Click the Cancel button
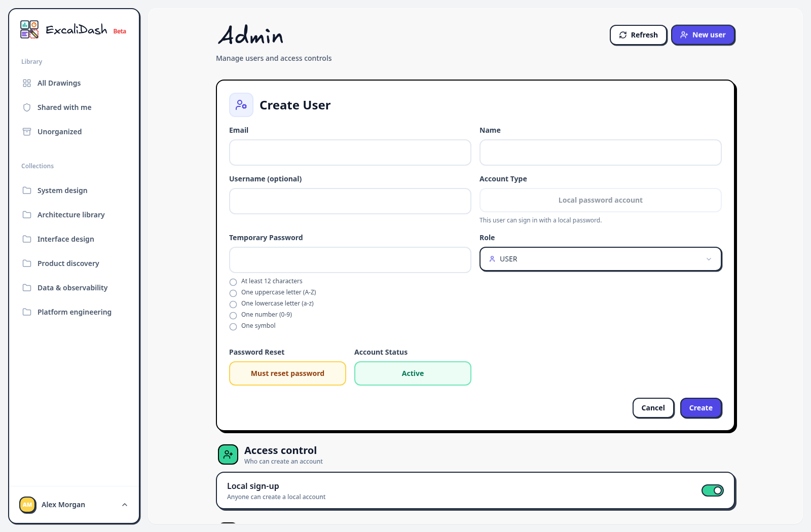 tap(653, 408)
